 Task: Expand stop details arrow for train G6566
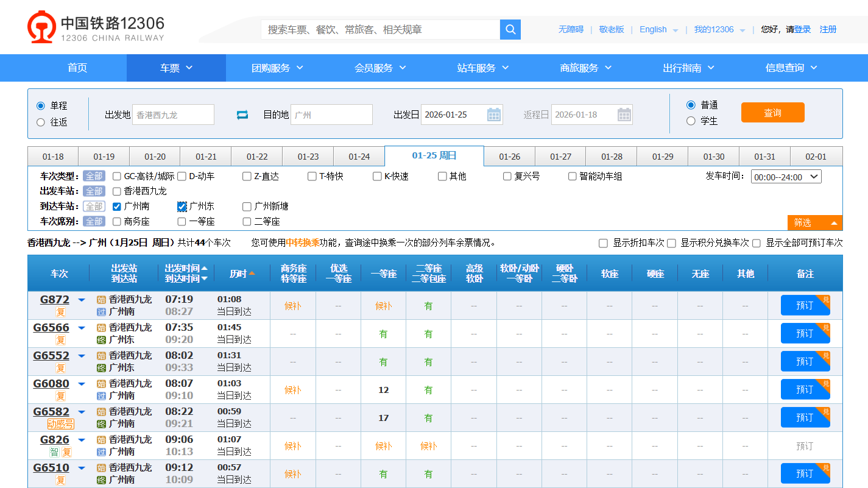coord(82,328)
